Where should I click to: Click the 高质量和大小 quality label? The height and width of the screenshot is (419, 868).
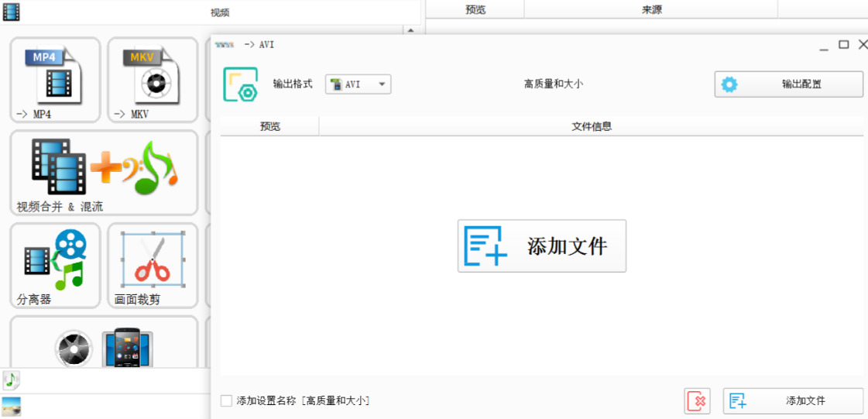pos(554,84)
